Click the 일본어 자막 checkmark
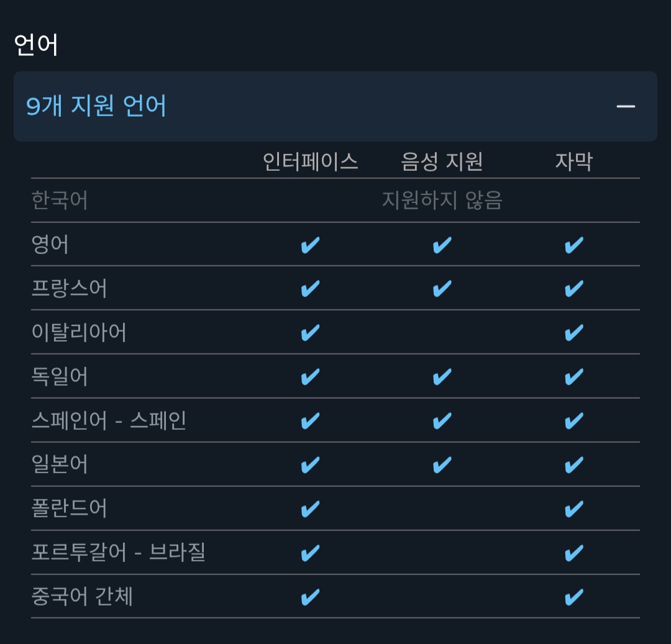The image size is (671, 644). [x=573, y=465]
